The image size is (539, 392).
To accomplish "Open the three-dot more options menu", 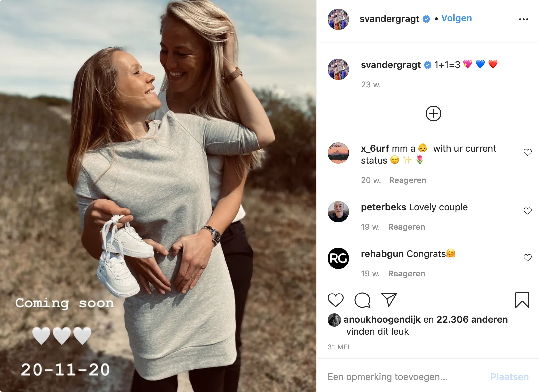I will coord(523,19).
